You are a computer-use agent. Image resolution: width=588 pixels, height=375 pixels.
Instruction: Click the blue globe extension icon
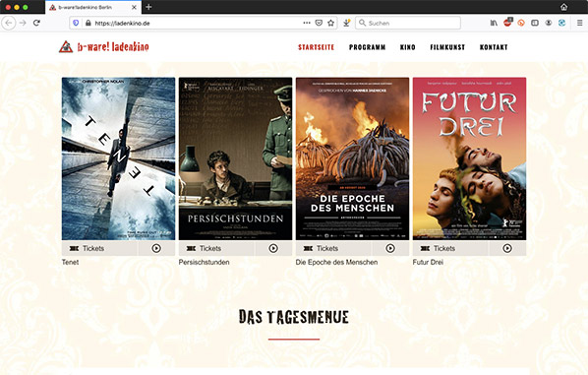coord(561,23)
